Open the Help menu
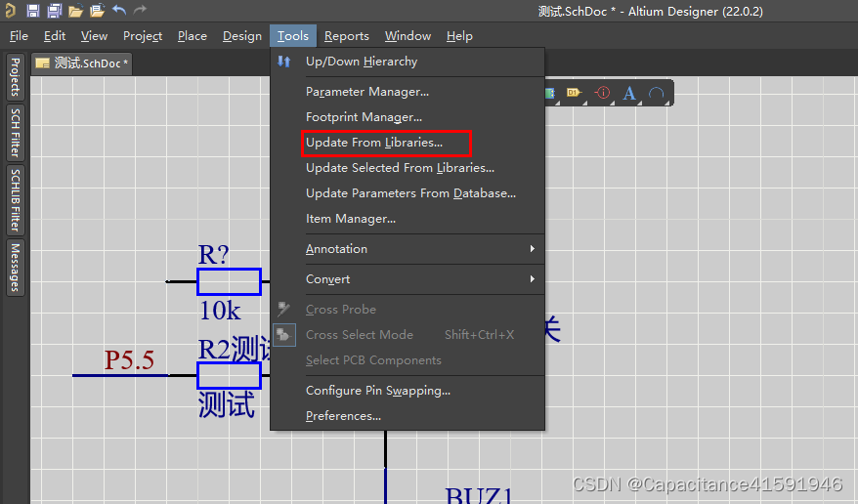This screenshot has width=858, height=504. (459, 36)
